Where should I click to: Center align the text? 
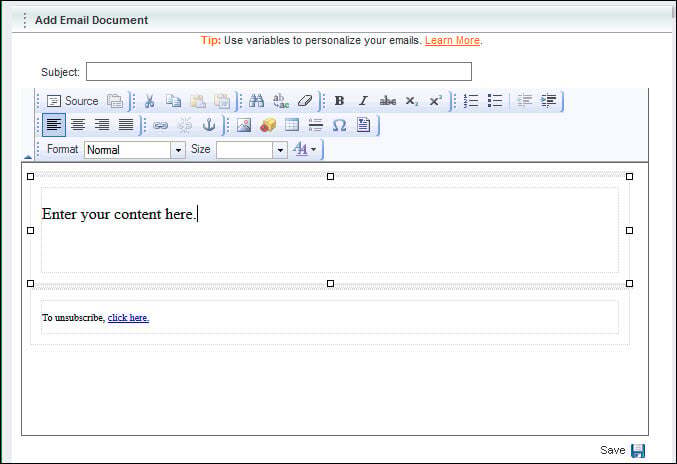(x=78, y=125)
